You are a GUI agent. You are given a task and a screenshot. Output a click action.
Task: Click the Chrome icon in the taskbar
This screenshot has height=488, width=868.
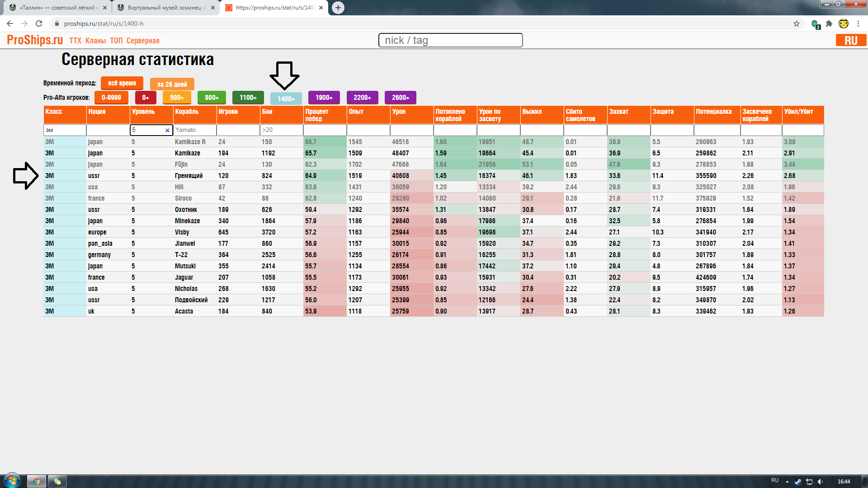[x=37, y=481]
